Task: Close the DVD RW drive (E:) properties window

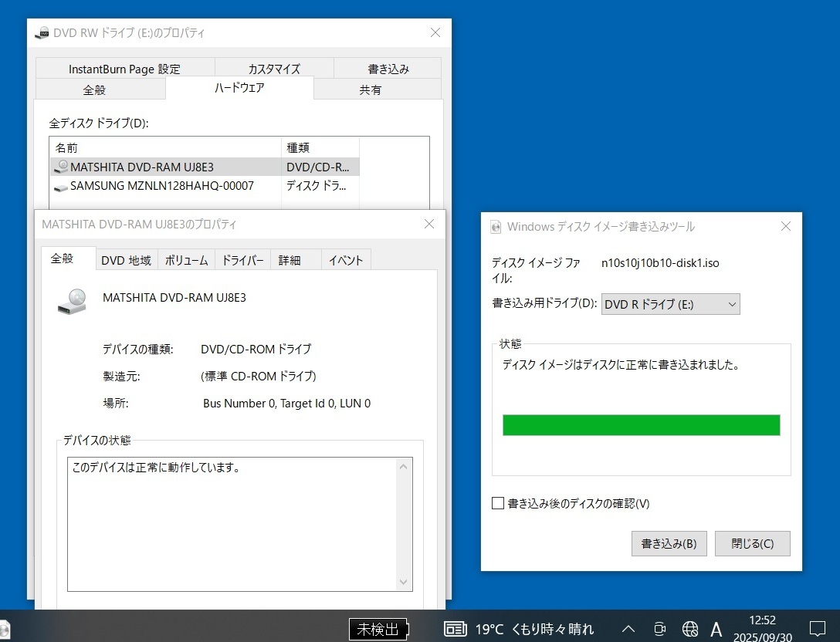Action: (435, 32)
